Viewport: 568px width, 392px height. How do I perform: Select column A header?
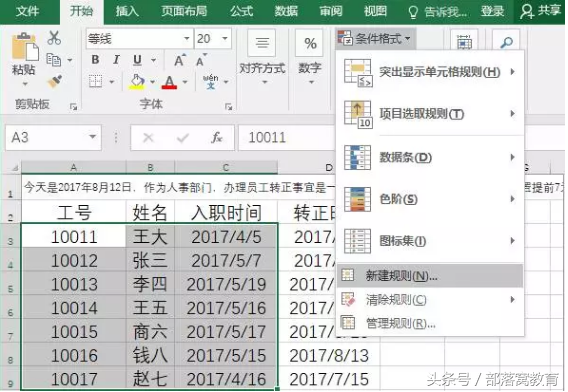[x=74, y=167]
